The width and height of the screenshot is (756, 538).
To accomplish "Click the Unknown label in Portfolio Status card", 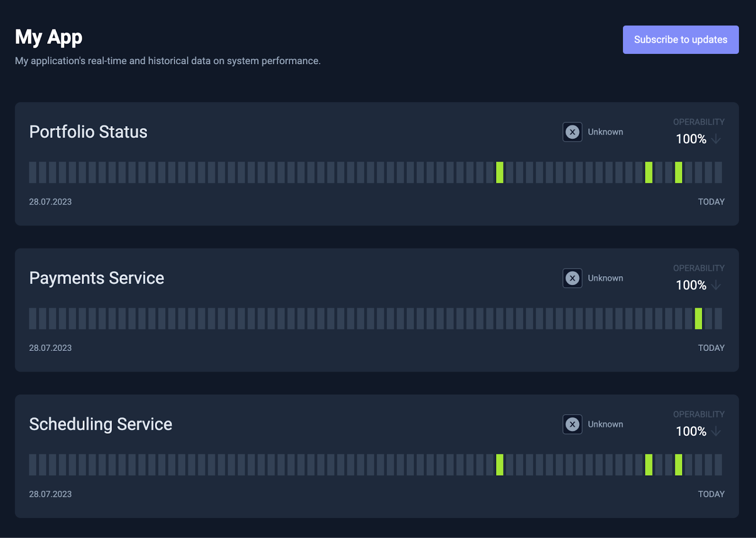I will [605, 132].
